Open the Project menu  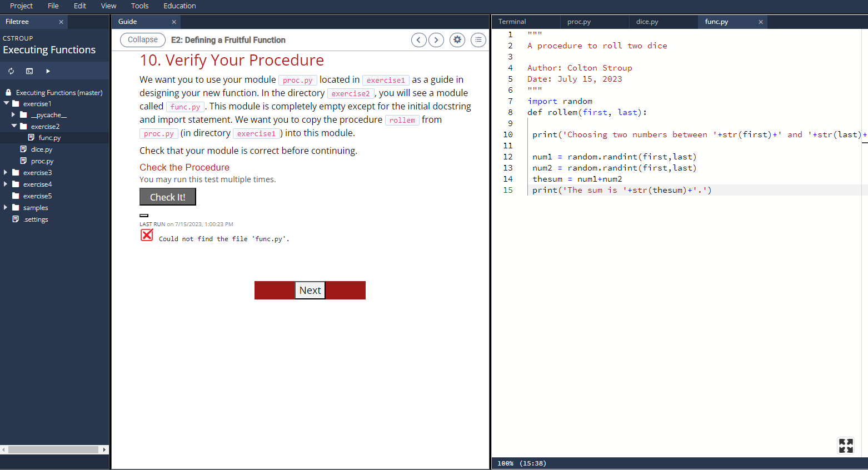(x=21, y=6)
